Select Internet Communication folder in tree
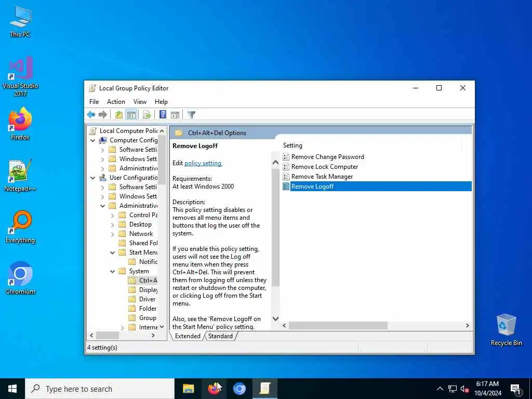 pos(148,327)
